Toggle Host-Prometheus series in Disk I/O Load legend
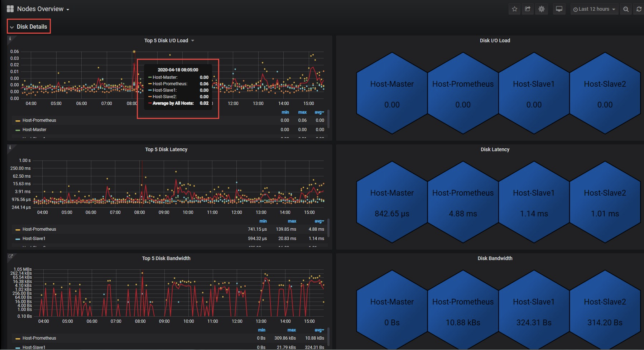644x350 pixels. pos(39,120)
